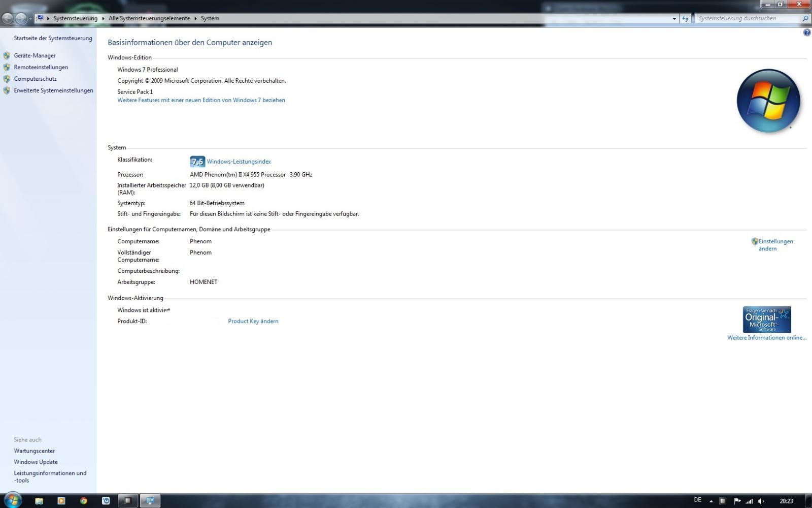Select the workgroup value 'HOMENET'
This screenshot has height=508, width=812.
pos(204,282)
